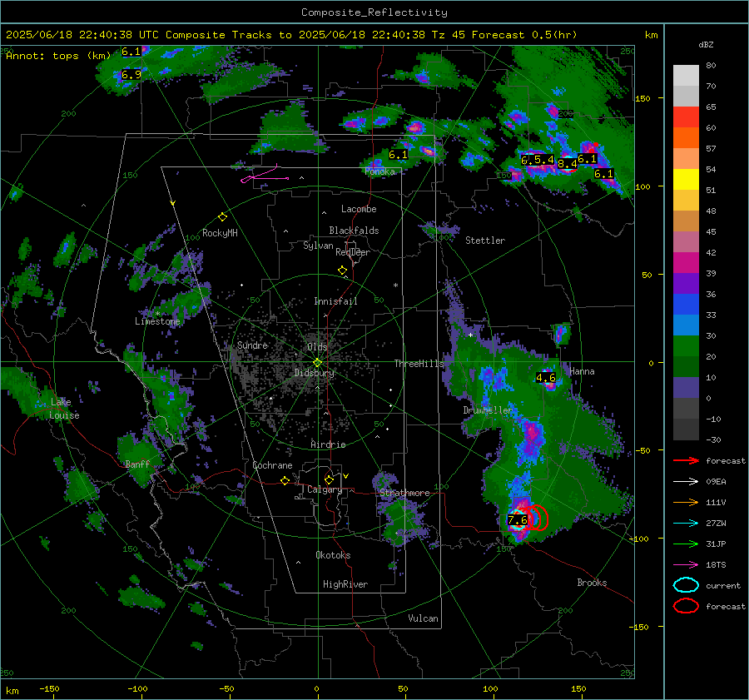Screen dimensions: 749x700
Task: Click the 'Forecast 0.5(hr)' header text
Action: [x=524, y=35]
